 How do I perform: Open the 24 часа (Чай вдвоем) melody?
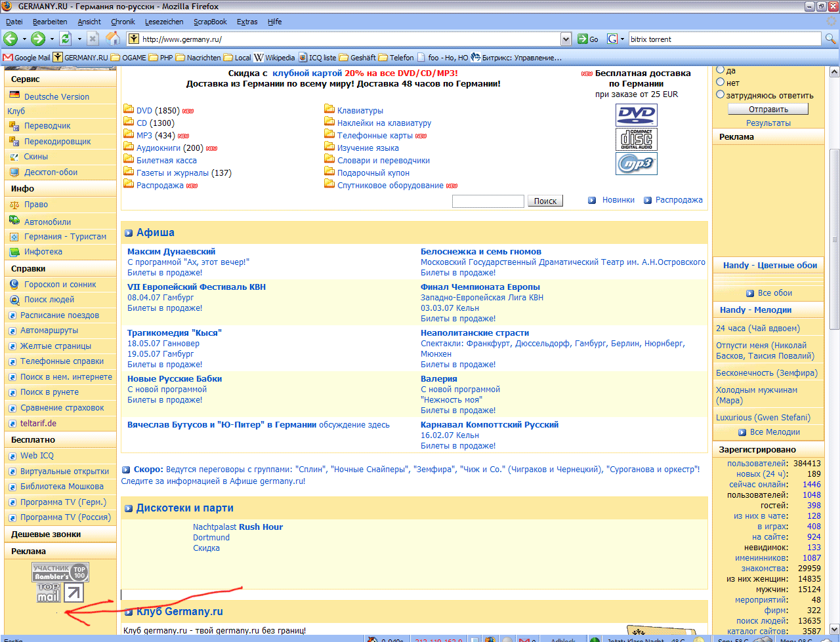click(758, 329)
